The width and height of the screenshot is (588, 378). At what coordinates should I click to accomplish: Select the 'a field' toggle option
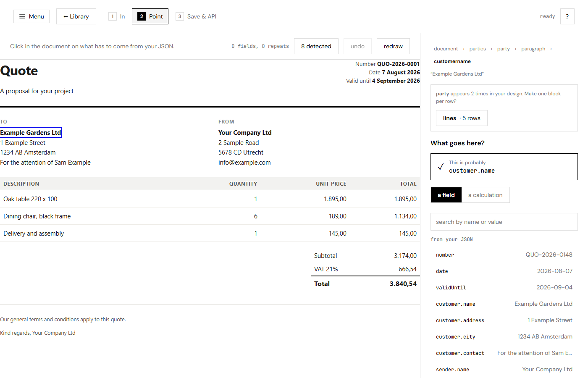[446, 195]
